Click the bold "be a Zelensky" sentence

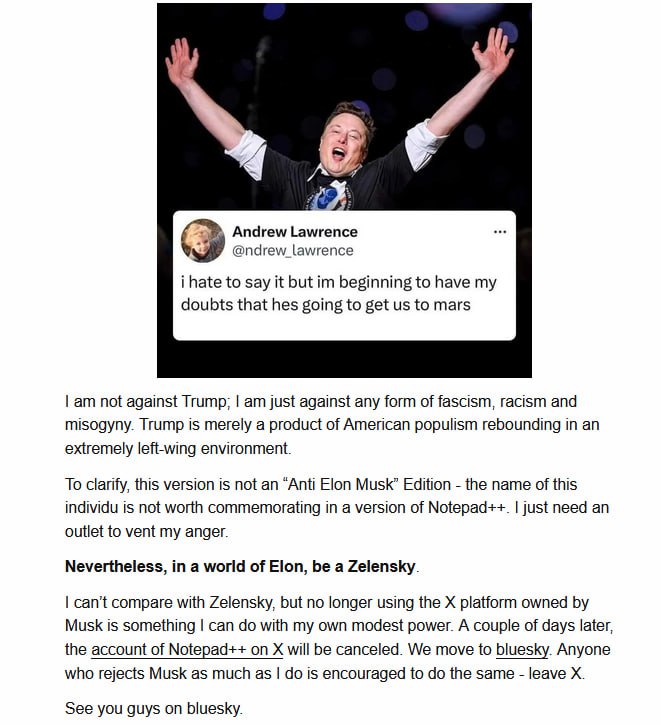(240, 566)
